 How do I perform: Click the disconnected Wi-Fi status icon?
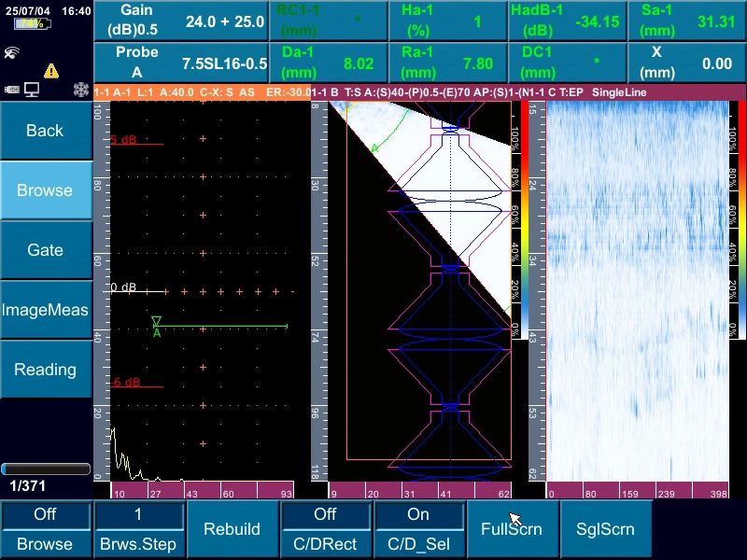coord(11,51)
